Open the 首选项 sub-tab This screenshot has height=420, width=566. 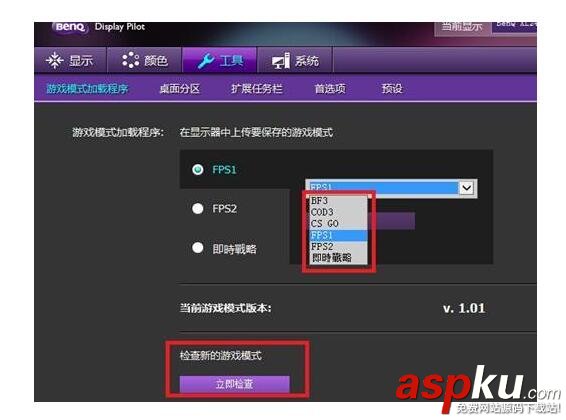(x=330, y=89)
